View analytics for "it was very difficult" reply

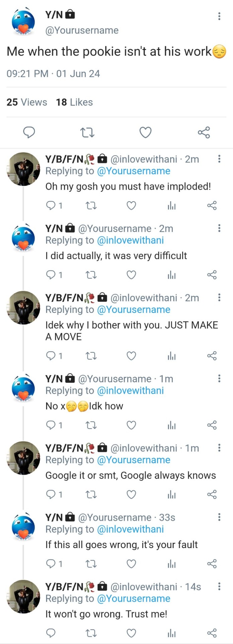coord(171,275)
